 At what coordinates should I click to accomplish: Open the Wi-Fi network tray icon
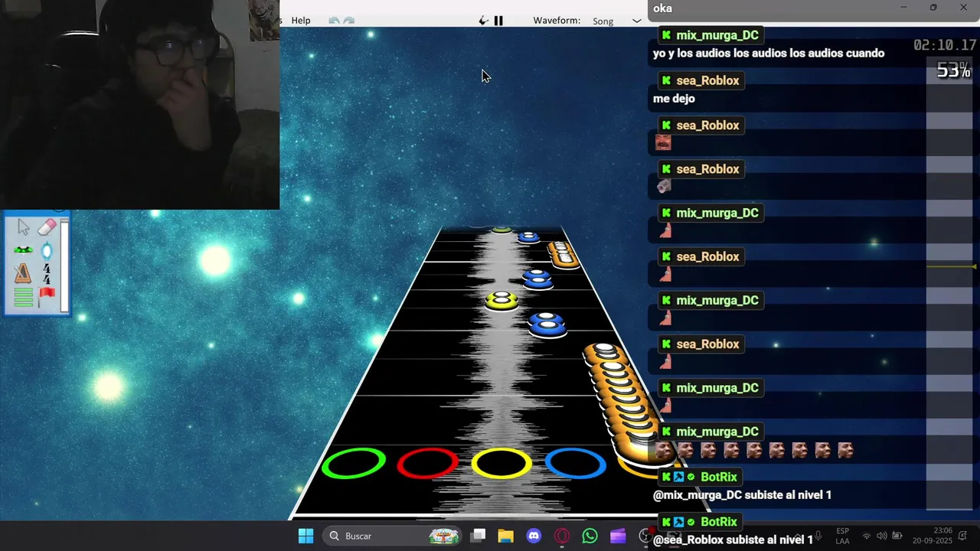pos(867,536)
